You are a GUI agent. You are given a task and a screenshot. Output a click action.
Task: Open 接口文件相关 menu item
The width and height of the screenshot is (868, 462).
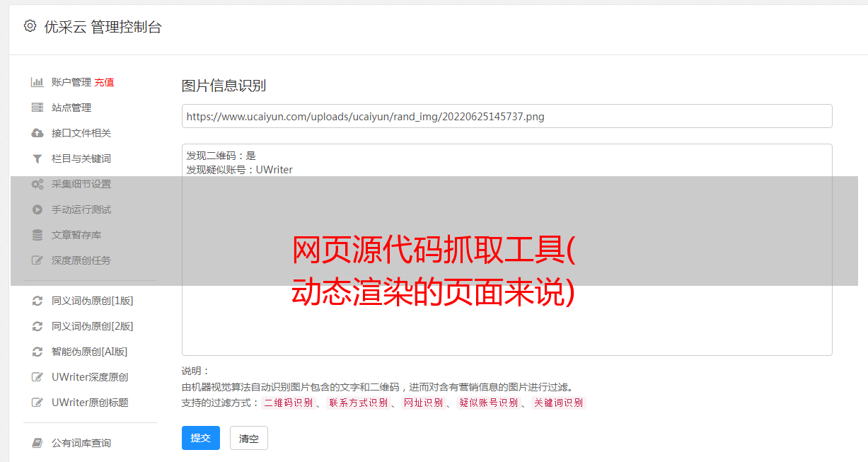(x=81, y=133)
